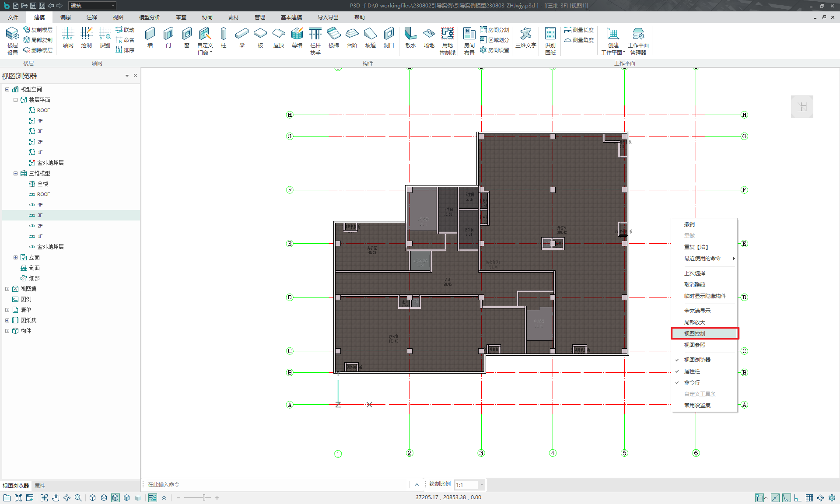The width and height of the screenshot is (840, 504).
Task: Select the 幕墙 curtain wall tool
Action: pyautogui.click(x=297, y=37)
